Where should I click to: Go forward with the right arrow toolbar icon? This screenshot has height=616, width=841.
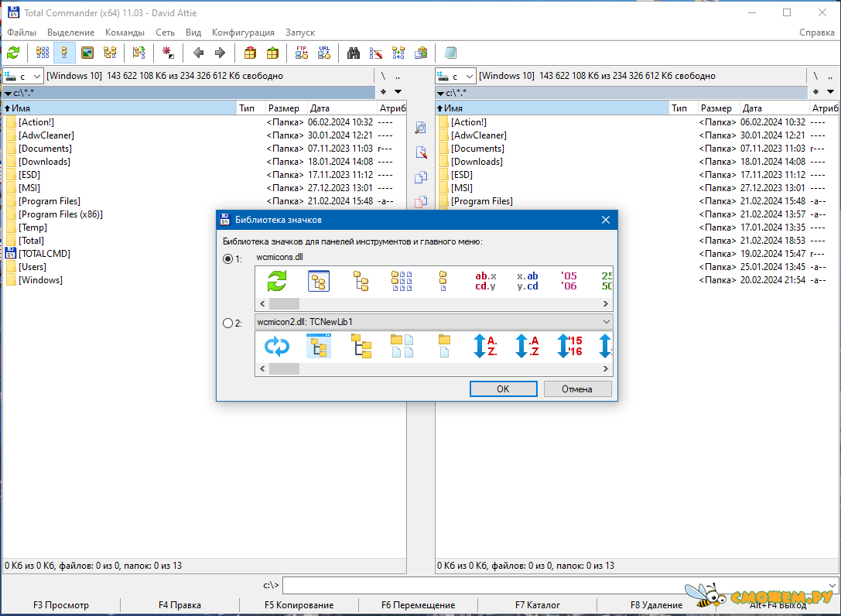coord(220,53)
